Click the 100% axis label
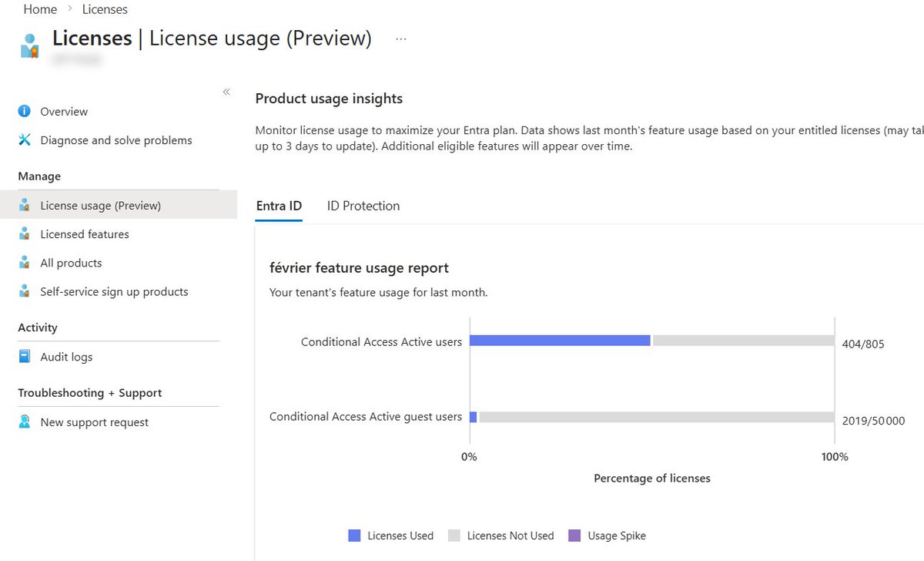The width and height of the screenshot is (924, 561). (835, 457)
